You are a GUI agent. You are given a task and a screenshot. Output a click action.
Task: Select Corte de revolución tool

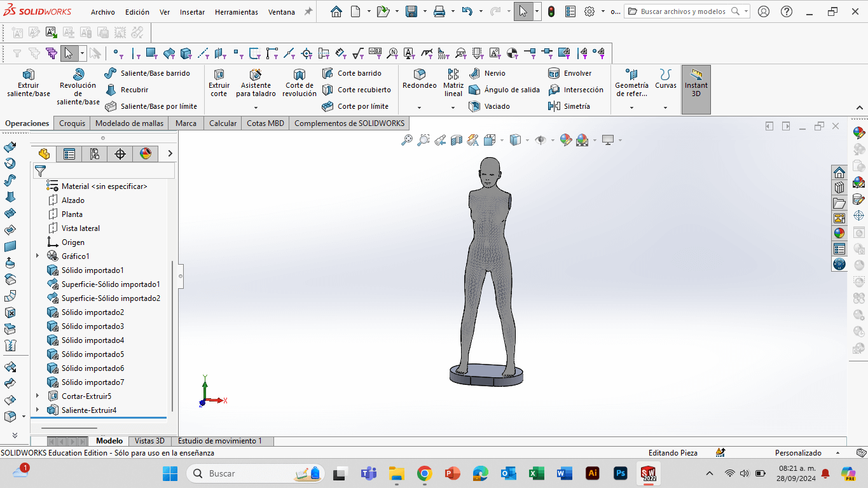click(x=300, y=83)
